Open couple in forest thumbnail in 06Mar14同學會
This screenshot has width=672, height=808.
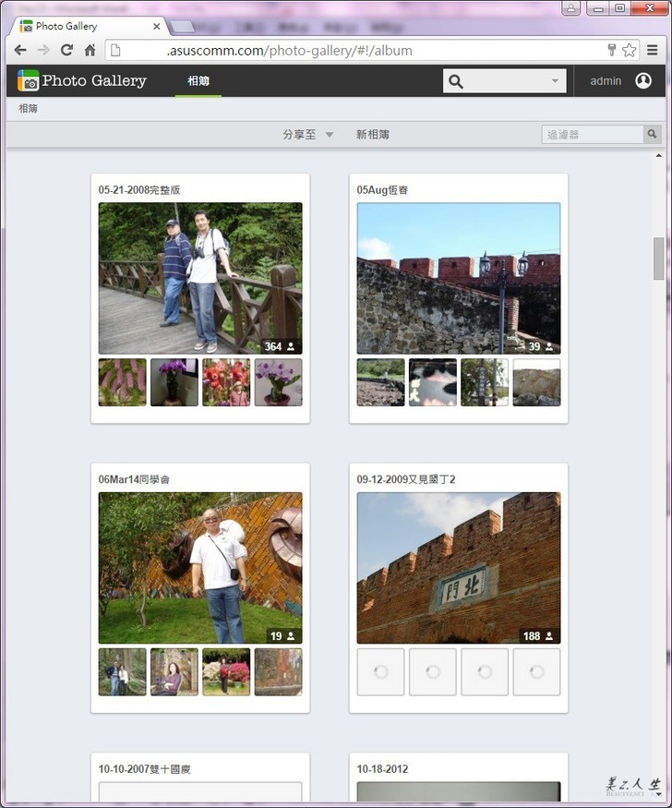123,672
